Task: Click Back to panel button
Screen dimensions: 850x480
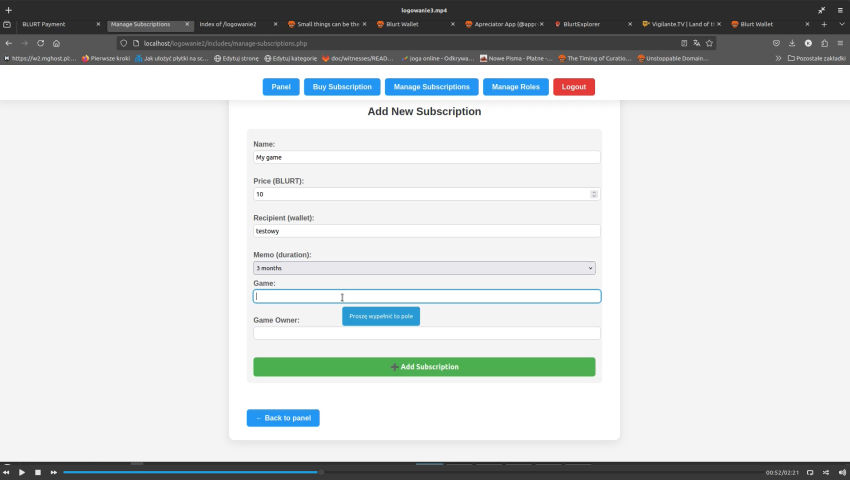Action: (283, 418)
